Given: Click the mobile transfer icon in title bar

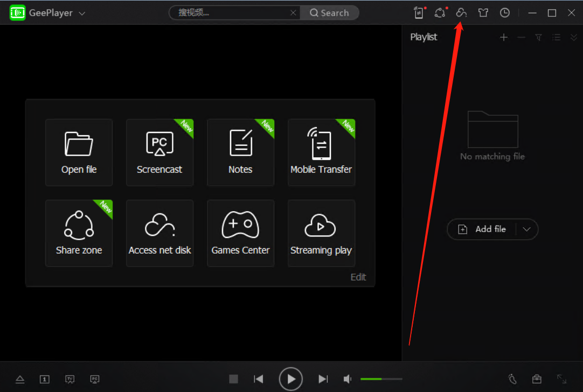Looking at the screenshot, I should tap(419, 13).
